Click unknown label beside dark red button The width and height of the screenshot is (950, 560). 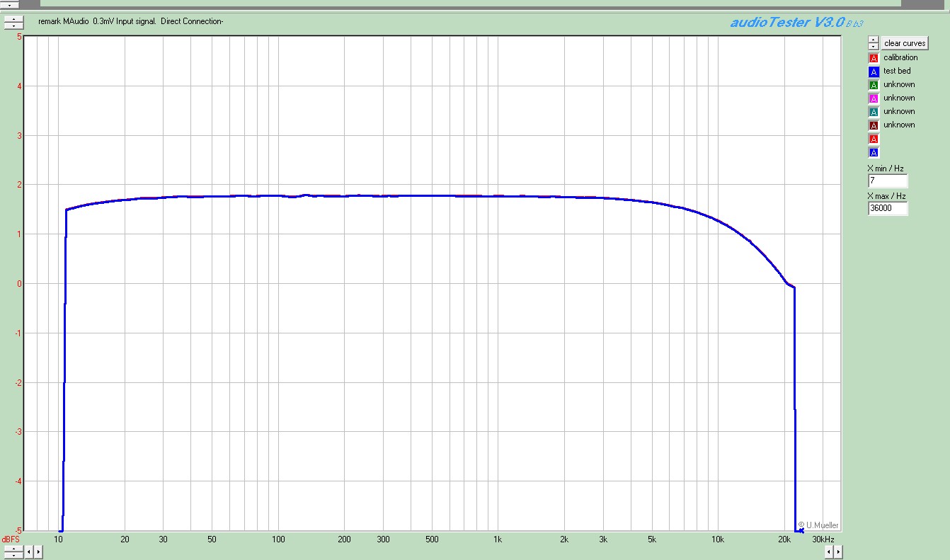point(899,125)
